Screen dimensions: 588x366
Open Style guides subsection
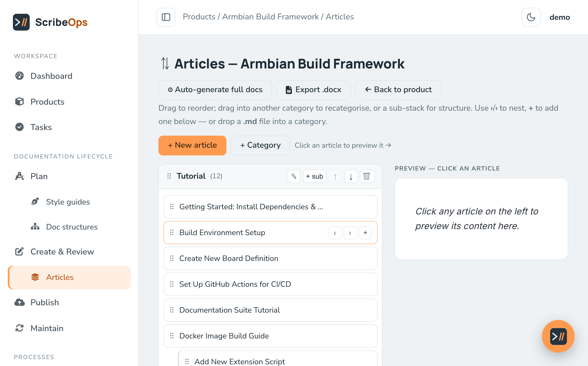[69, 202]
